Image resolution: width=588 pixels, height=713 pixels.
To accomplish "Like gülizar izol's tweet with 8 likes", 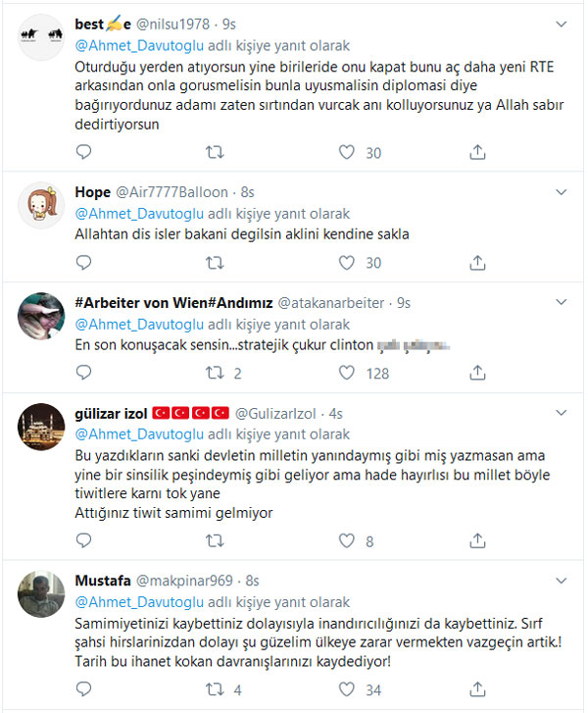I will pyautogui.click(x=346, y=540).
